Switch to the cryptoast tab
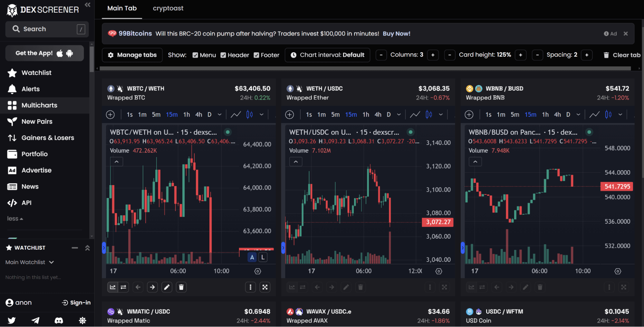Image resolution: width=644 pixels, height=327 pixels. [x=168, y=8]
